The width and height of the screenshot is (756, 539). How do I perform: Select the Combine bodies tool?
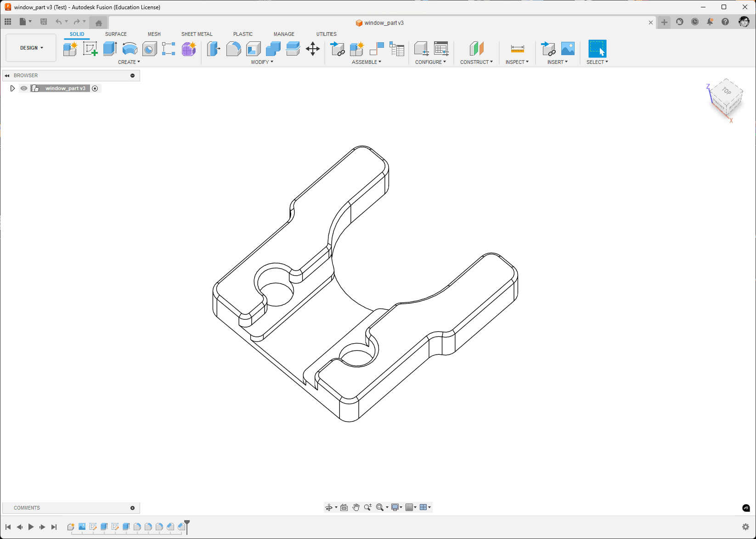pyautogui.click(x=273, y=49)
